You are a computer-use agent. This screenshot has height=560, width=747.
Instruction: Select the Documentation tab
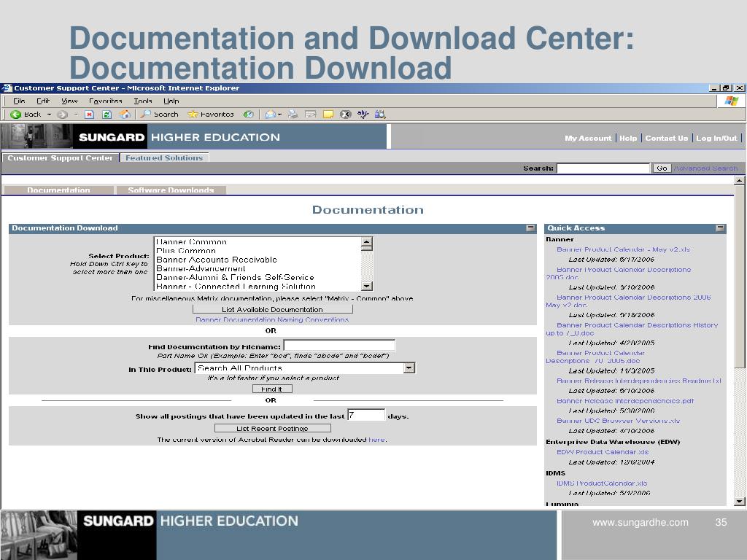[58, 190]
